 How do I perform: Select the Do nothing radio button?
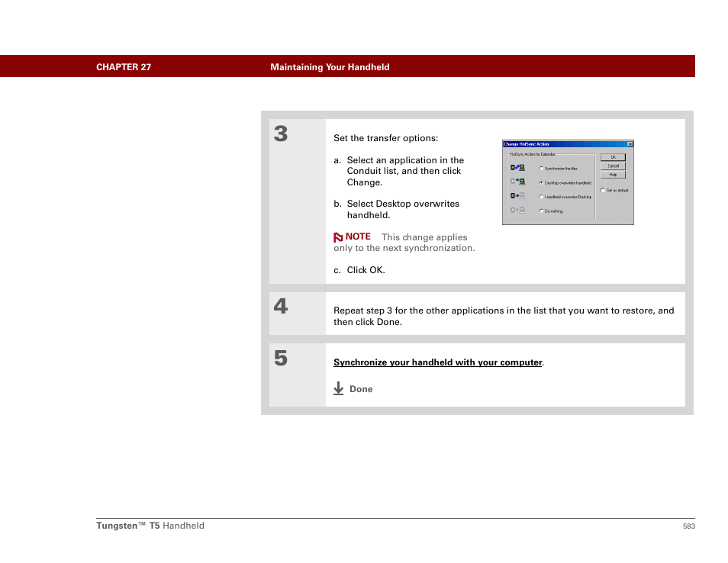pyautogui.click(x=541, y=211)
